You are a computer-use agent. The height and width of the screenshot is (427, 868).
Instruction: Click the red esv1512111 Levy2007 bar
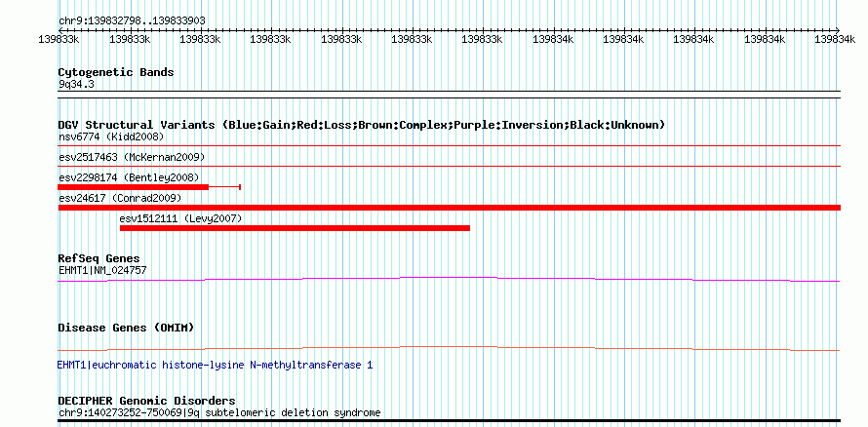(x=296, y=228)
